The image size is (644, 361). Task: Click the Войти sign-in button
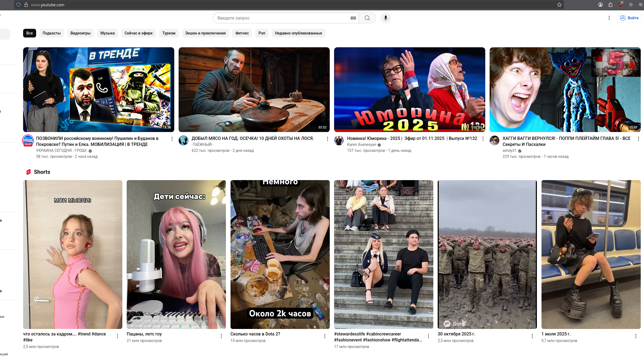(x=630, y=18)
